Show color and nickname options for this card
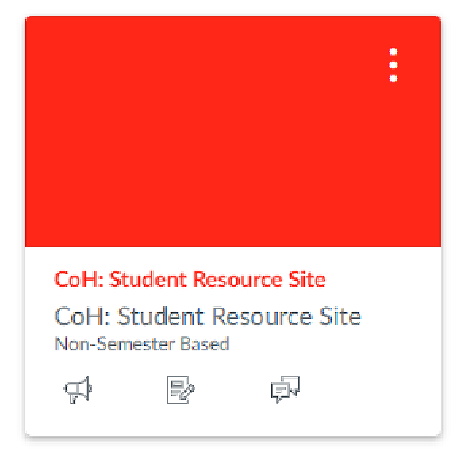The image size is (476, 463). [393, 65]
